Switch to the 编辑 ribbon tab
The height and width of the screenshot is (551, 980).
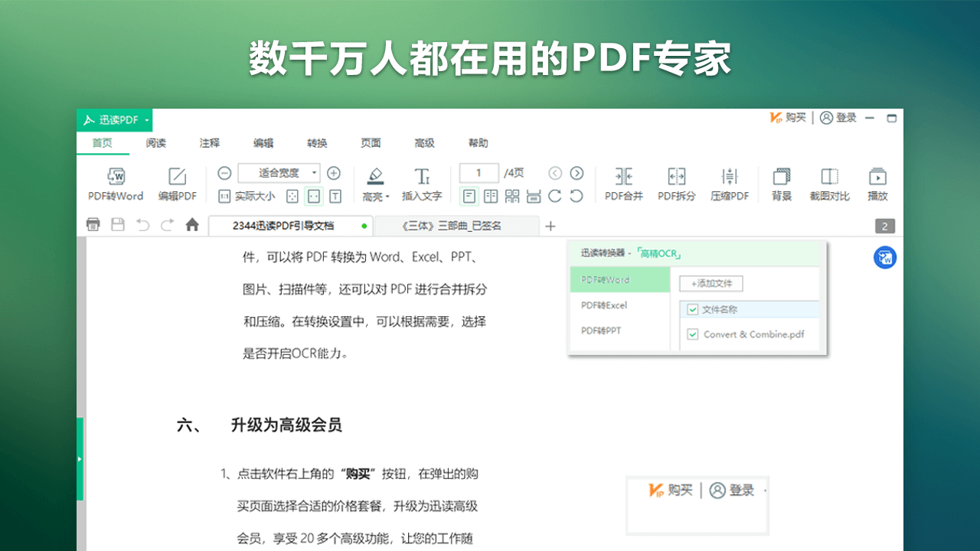coord(263,143)
